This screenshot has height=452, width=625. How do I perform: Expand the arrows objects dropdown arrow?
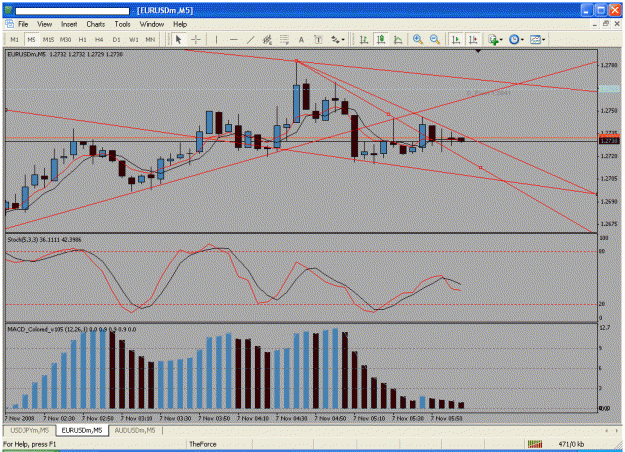342,40
